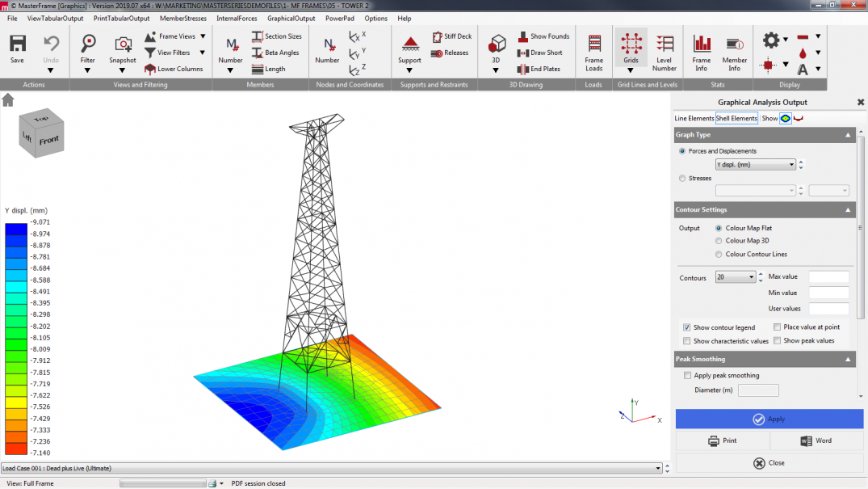Click the Support icon
This screenshot has width=868, height=489.
[409, 44]
